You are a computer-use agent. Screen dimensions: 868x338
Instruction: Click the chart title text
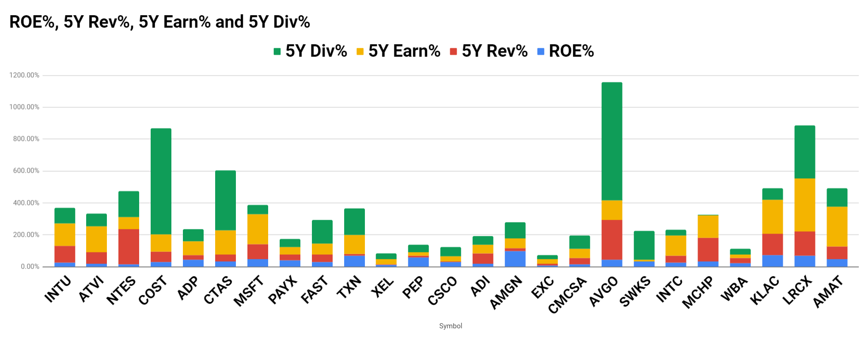point(160,22)
